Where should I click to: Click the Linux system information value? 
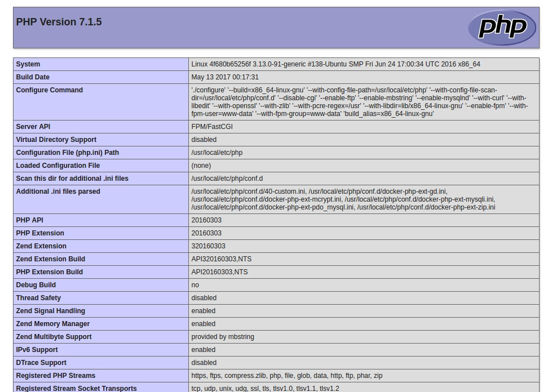coord(335,64)
